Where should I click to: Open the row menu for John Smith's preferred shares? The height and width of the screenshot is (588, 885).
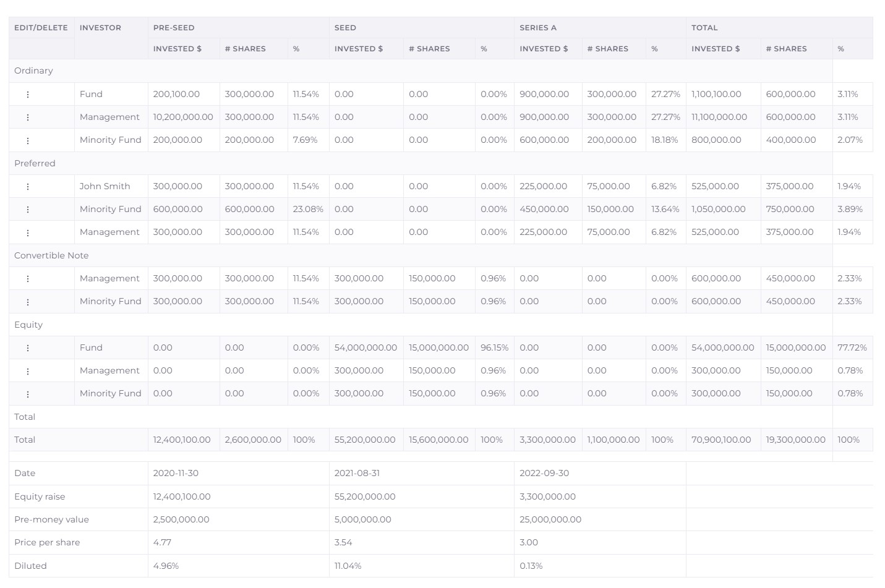coord(28,186)
